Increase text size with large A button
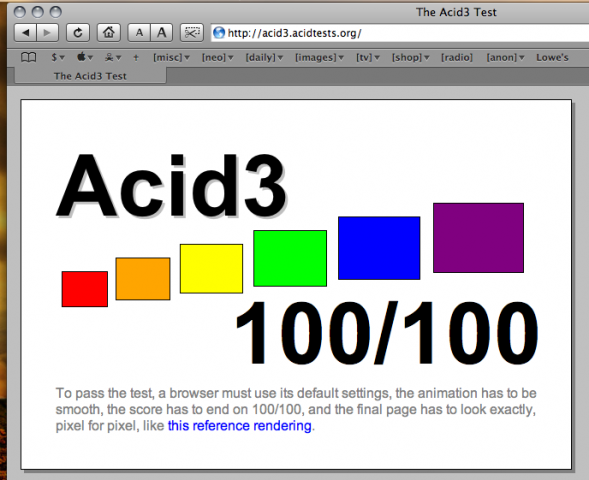The width and height of the screenshot is (589, 480). point(162,33)
